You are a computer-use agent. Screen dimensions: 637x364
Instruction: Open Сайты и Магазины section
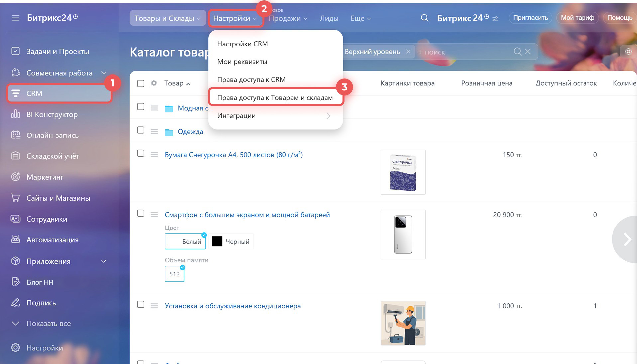[58, 198]
